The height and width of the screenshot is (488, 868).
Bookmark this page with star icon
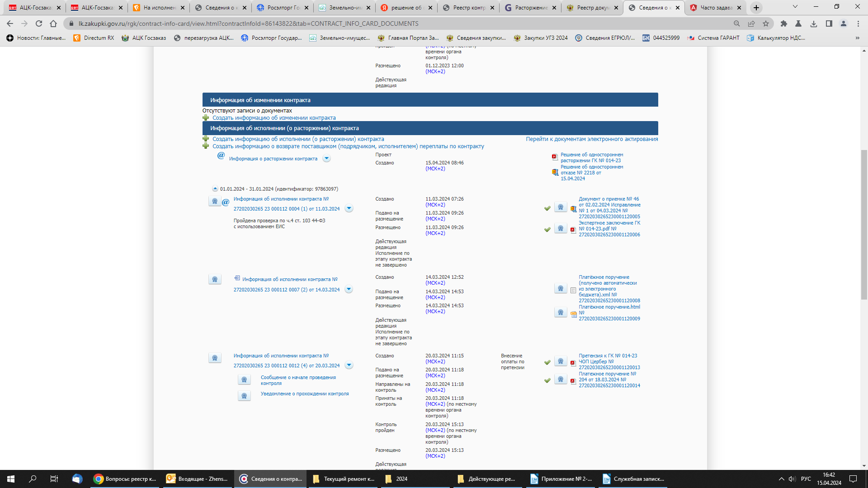pyautogui.click(x=766, y=23)
